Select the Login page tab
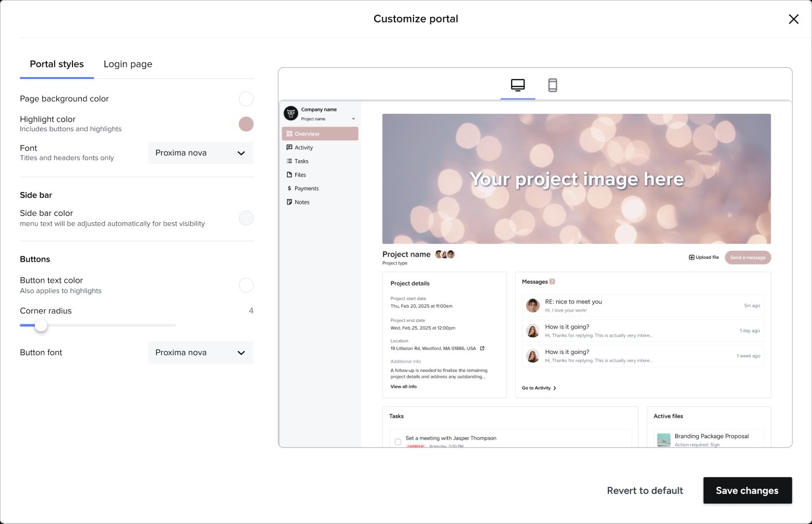 pos(128,64)
